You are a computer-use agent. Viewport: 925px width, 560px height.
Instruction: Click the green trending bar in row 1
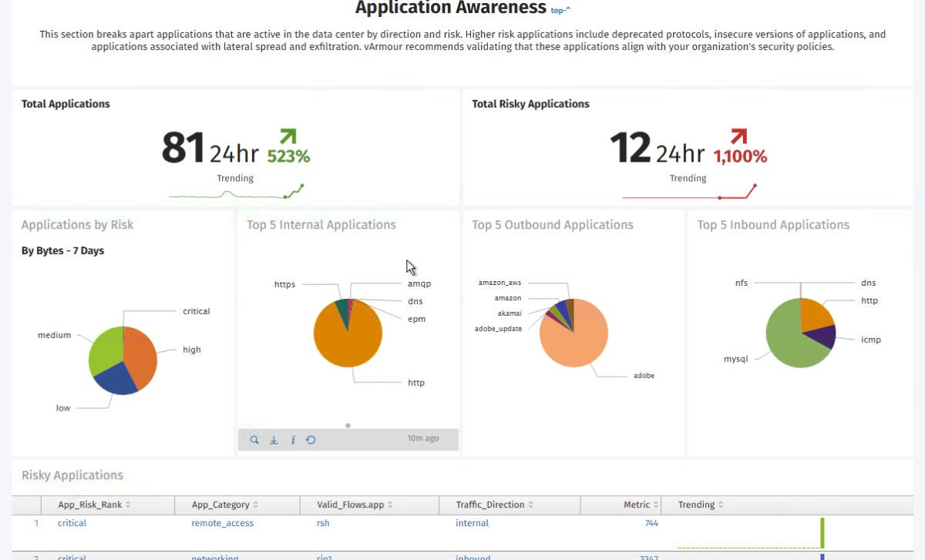point(822,533)
